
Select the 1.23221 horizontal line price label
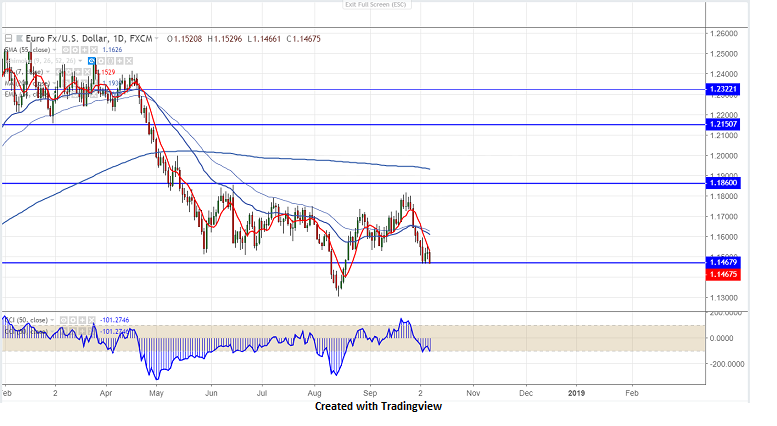coord(723,89)
